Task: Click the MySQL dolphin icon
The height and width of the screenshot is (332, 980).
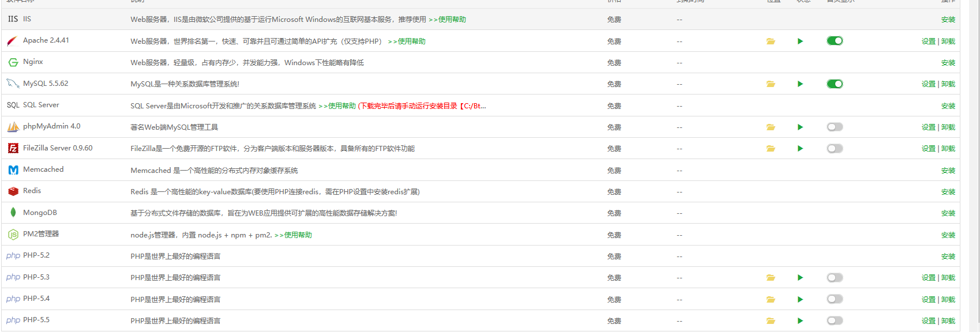Action: tap(13, 84)
